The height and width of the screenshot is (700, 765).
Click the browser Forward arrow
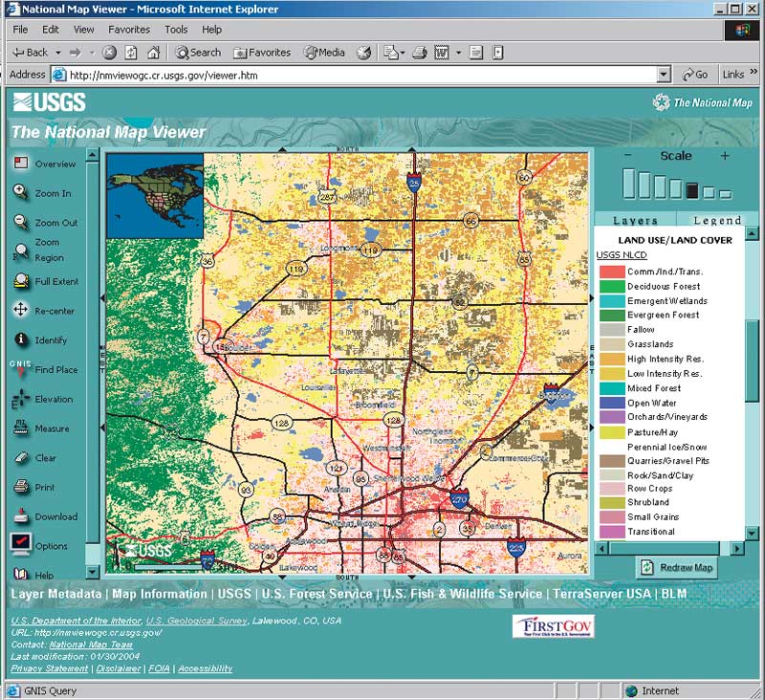click(75, 53)
